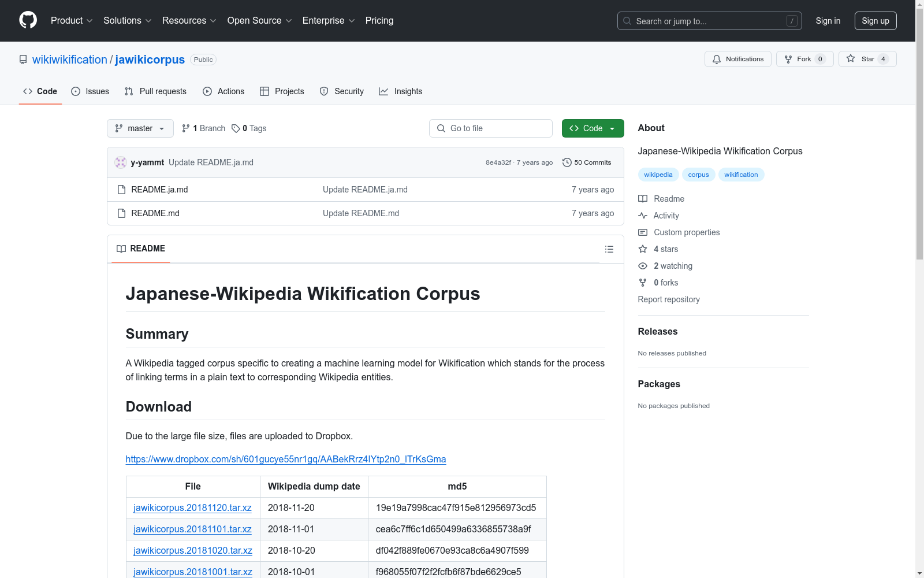Screen dimensions: 924x578
Task: Click the Report repository link
Action: tap(669, 299)
